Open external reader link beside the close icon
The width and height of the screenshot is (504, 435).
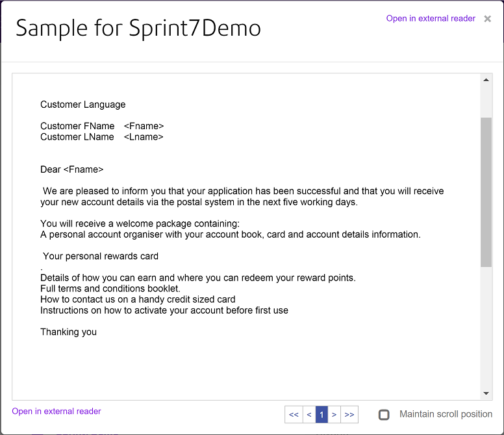point(431,18)
